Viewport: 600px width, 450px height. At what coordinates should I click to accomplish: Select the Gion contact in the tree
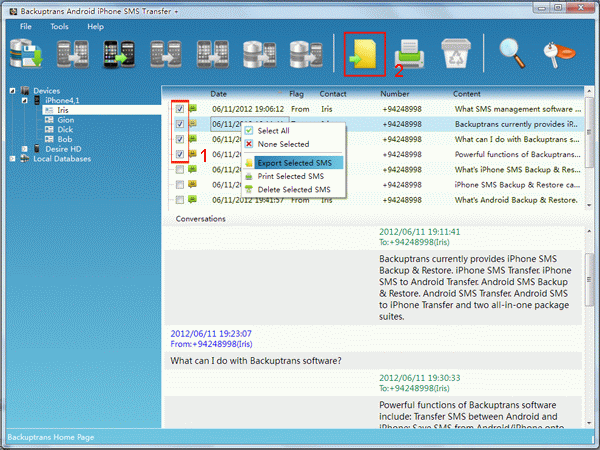(65, 120)
